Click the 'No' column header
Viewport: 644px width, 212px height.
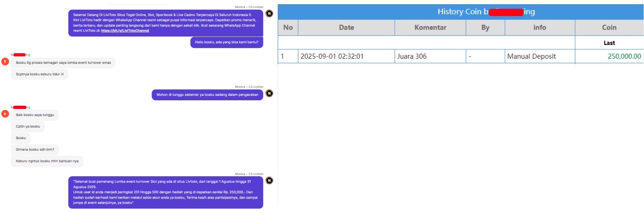(288, 27)
